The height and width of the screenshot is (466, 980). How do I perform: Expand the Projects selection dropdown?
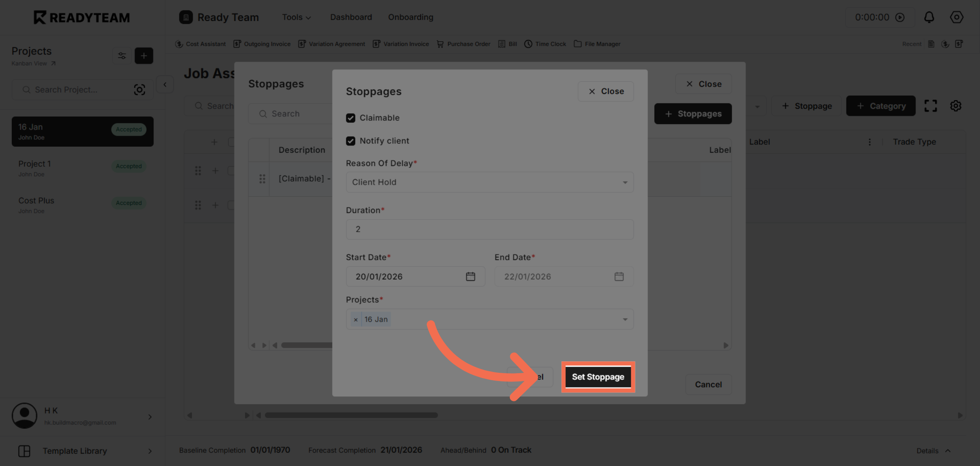pyautogui.click(x=624, y=319)
